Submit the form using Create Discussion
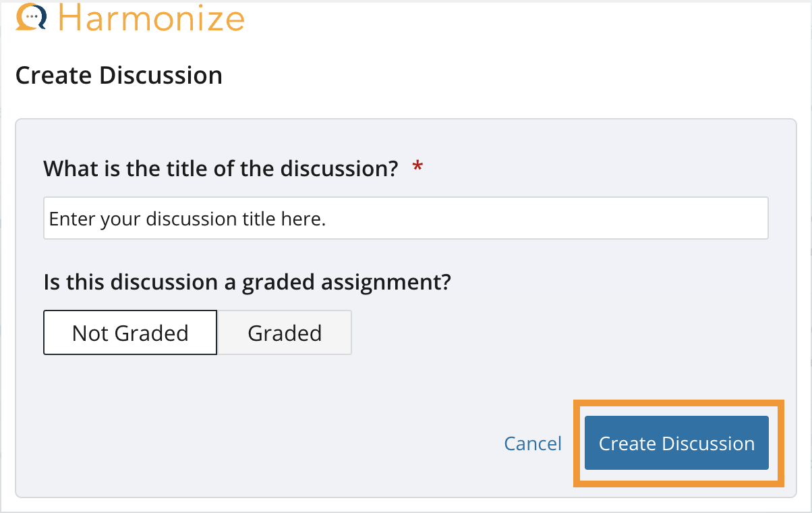 coord(676,443)
